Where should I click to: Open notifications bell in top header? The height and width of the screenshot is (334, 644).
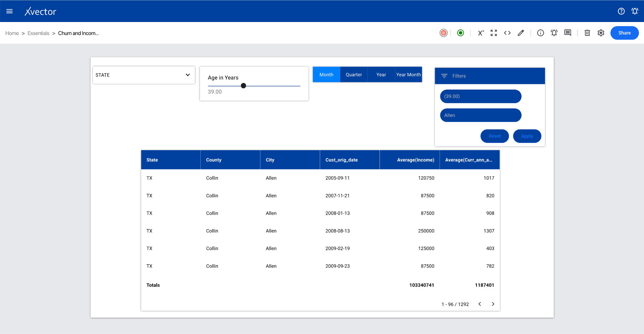coord(635,11)
